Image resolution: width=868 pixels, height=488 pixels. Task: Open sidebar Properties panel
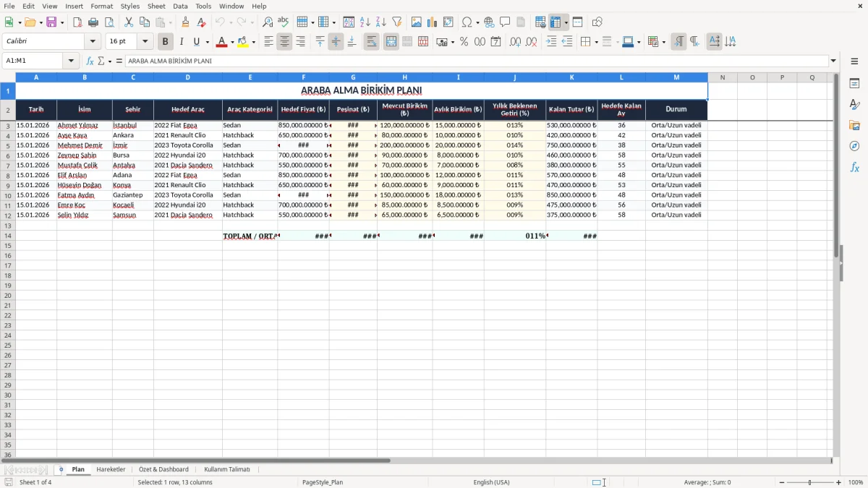[x=854, y=83]
